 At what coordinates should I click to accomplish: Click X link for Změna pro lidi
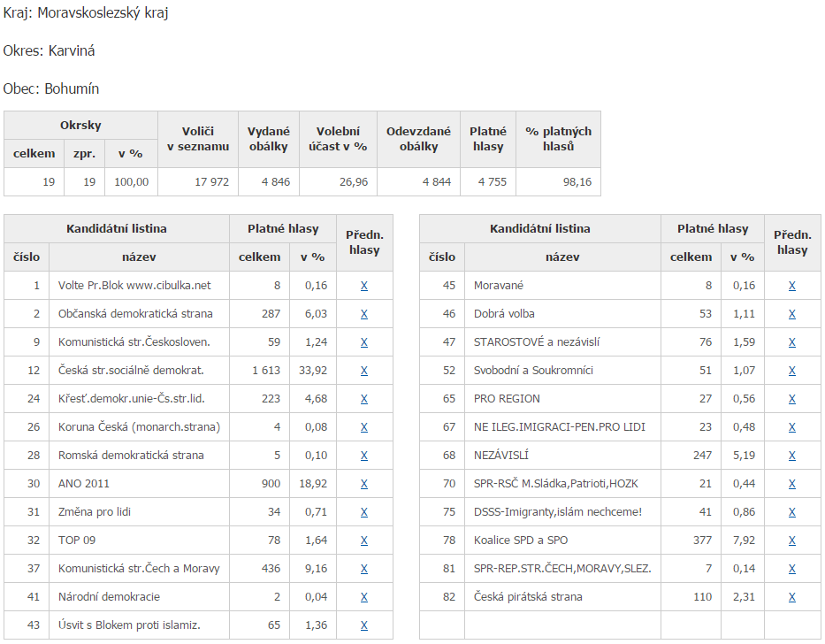pyautogui.click(x=364, y=512)
